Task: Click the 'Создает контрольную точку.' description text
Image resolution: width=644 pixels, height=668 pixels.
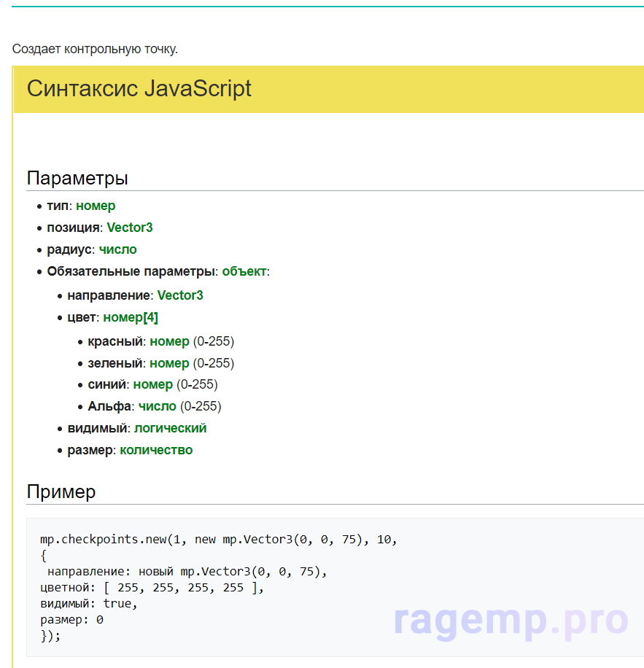Action: [95, 50]
